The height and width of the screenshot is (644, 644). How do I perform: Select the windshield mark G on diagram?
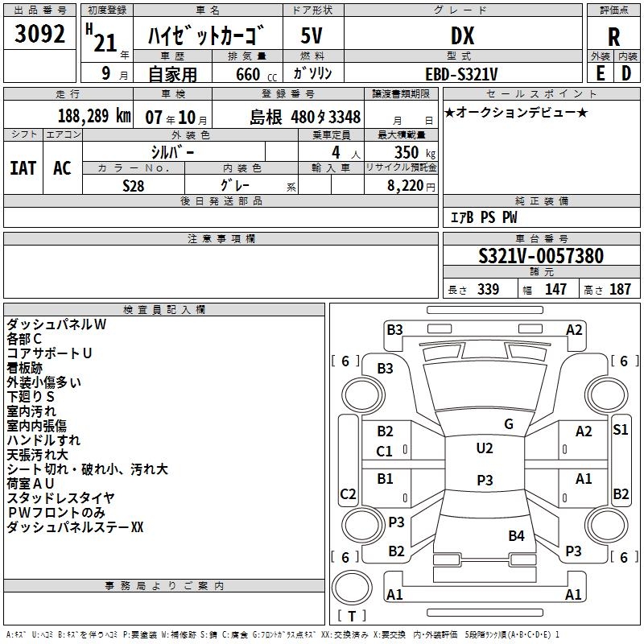509,424
